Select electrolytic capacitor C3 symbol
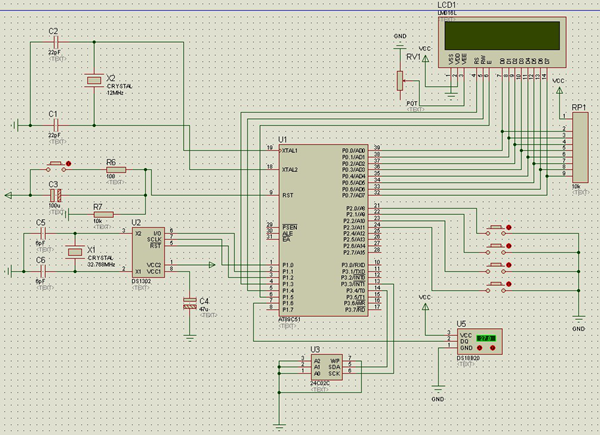This screenshot has height=435, width=600. click(55, 196)
